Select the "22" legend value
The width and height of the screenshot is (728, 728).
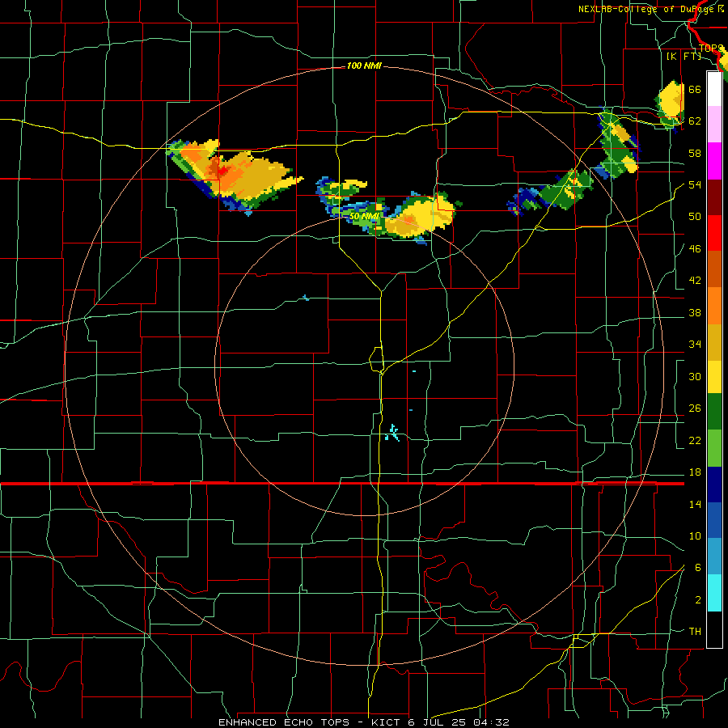click(x=695, y=440)
